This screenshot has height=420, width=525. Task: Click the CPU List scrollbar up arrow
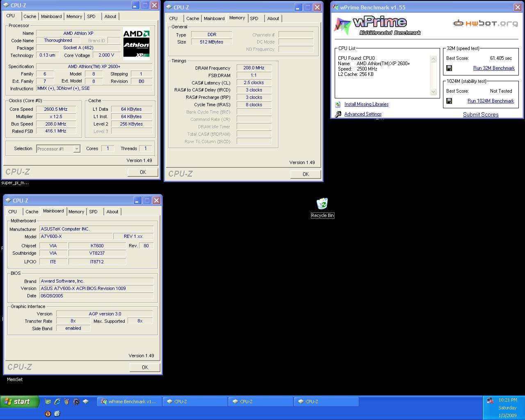click(434, 59)
